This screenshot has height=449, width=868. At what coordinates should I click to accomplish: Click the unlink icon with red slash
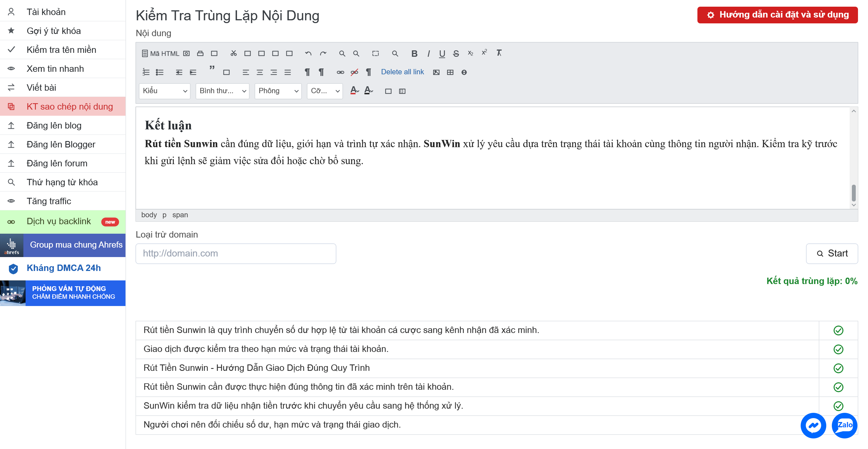(x=354, y=72)
